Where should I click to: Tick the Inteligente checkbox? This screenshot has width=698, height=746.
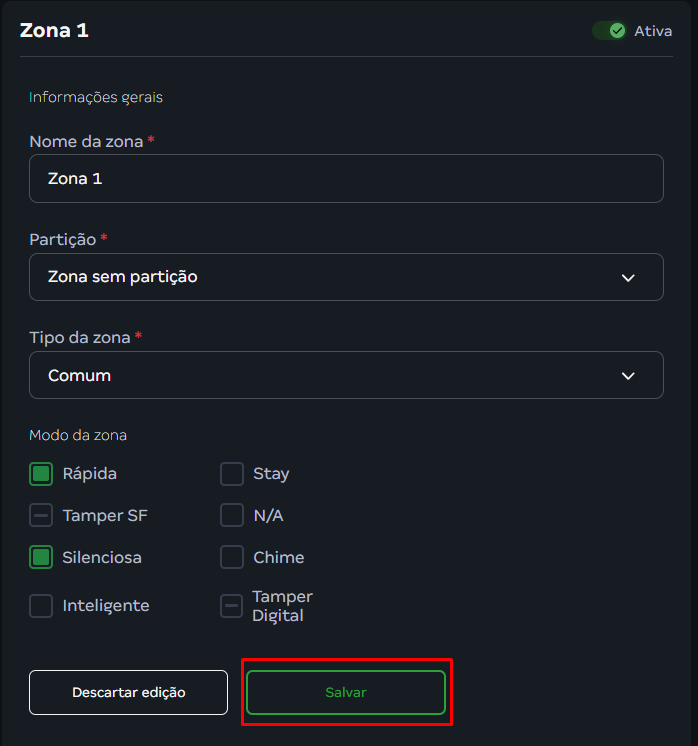(41, 606)
